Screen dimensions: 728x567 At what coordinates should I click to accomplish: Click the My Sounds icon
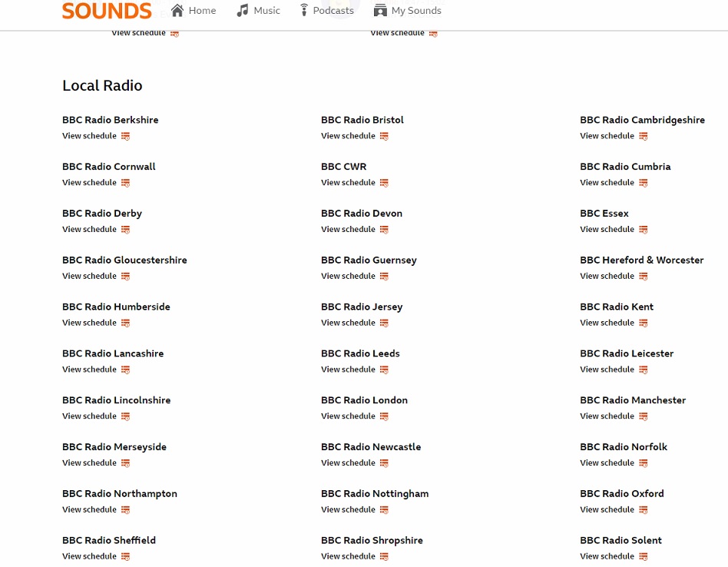[380, 10]
